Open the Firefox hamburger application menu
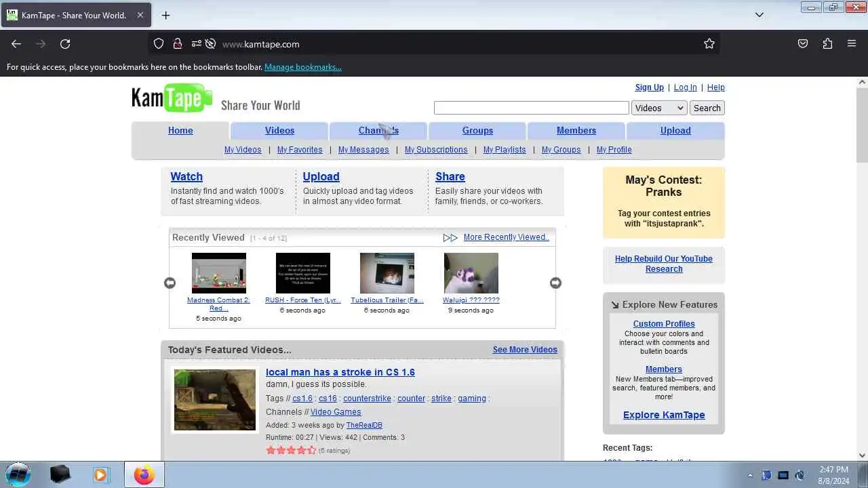 [x=852, y=44]
